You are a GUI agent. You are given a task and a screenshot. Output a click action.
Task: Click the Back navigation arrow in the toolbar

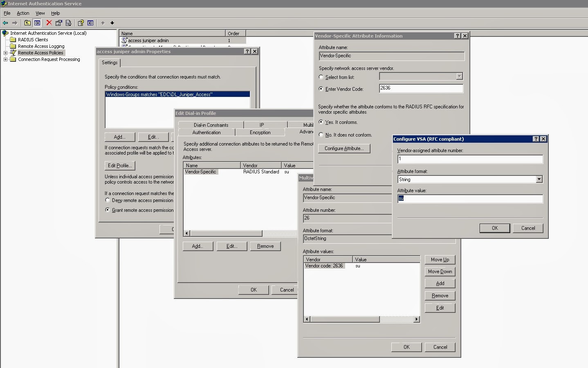[x=5, y=23]
